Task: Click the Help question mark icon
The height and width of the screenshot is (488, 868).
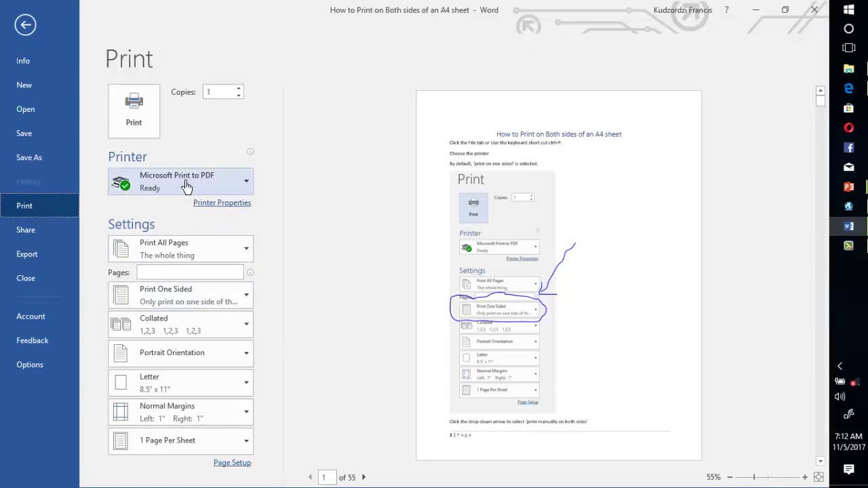Action: 727,10
